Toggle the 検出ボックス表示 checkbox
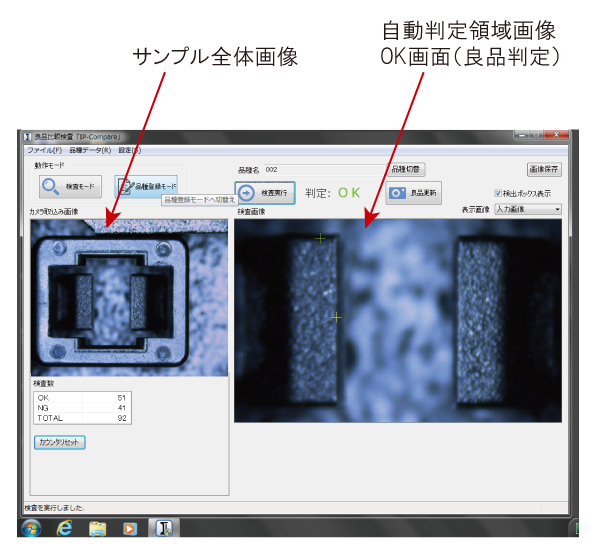This screenshot has height=560, width=600. click(x=498, y=193)
